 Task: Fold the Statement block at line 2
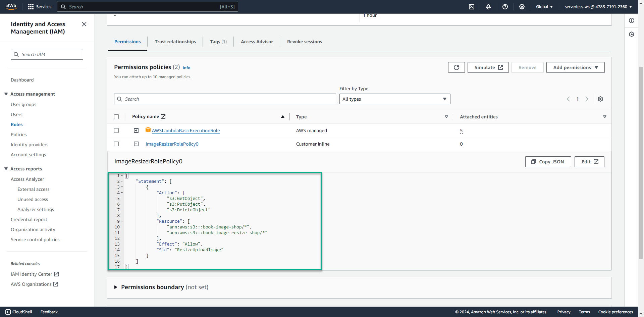[x=122, y=181]
